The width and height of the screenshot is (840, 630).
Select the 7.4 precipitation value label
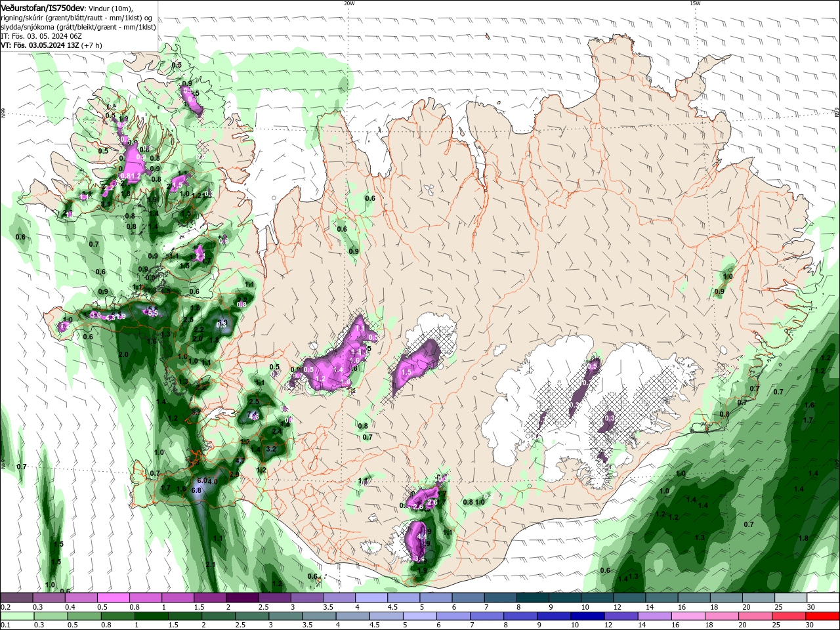pyautogui.click(x=253, y=413)
